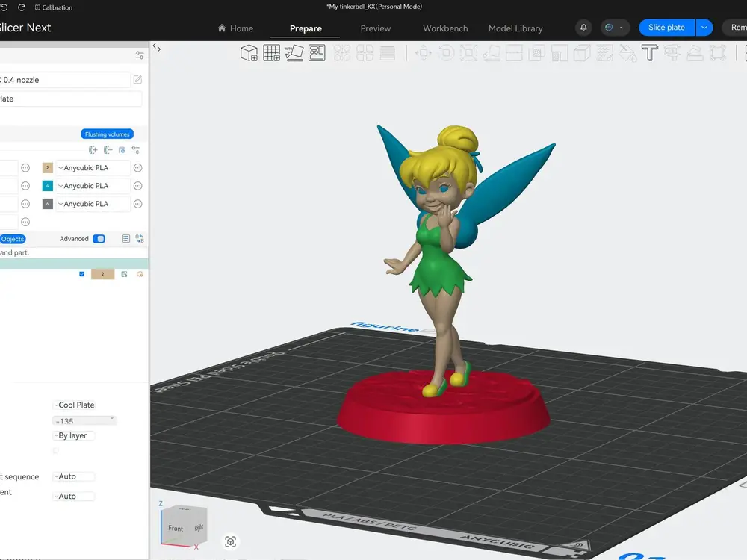Select the Cut tool icon
This screenshot has width=747, height=560.
[514, 53]
